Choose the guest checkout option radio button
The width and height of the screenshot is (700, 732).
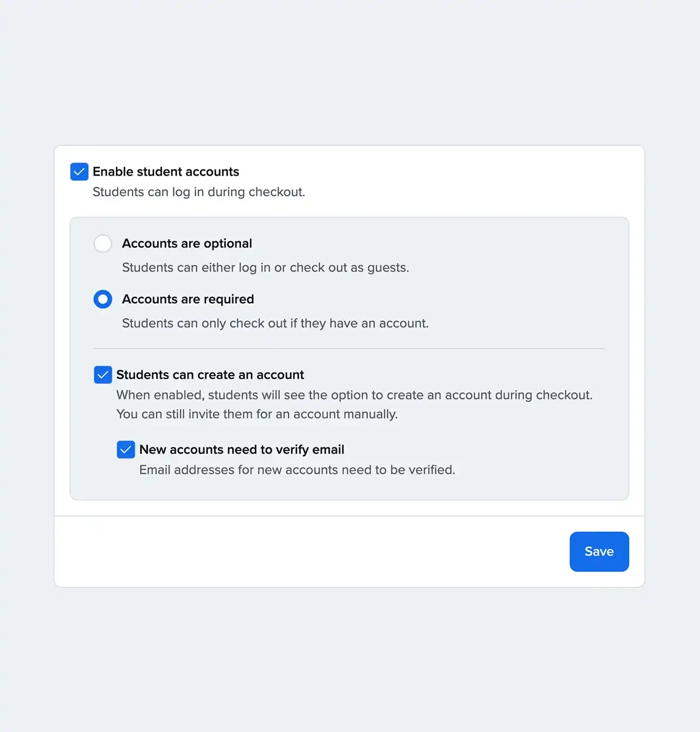point(103,243)
